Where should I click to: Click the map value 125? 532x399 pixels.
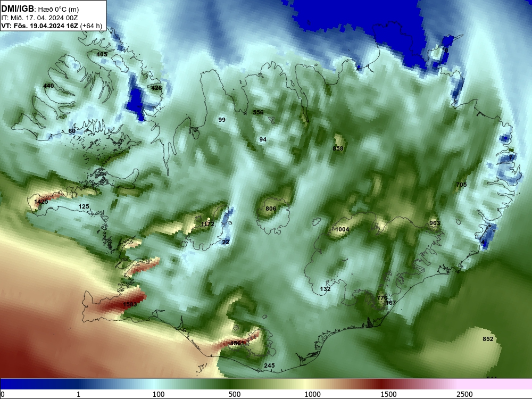[84, 206]
